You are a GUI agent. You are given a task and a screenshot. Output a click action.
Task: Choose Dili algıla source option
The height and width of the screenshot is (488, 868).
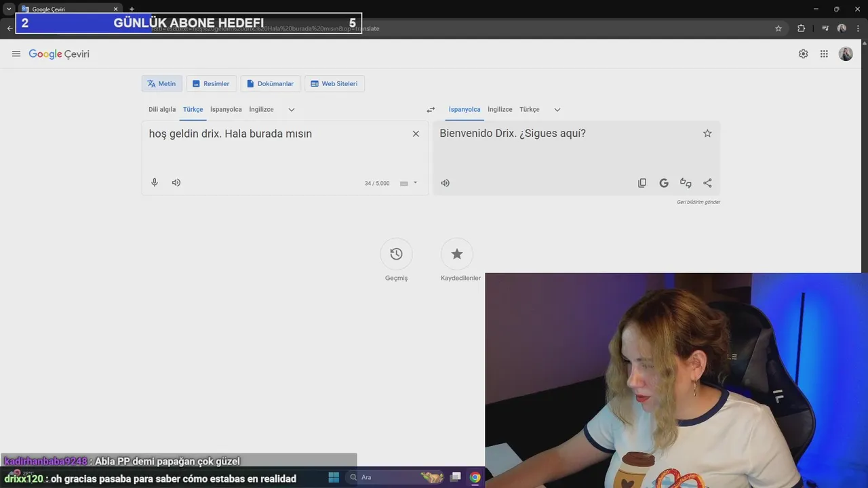click(x=162, y=110)
